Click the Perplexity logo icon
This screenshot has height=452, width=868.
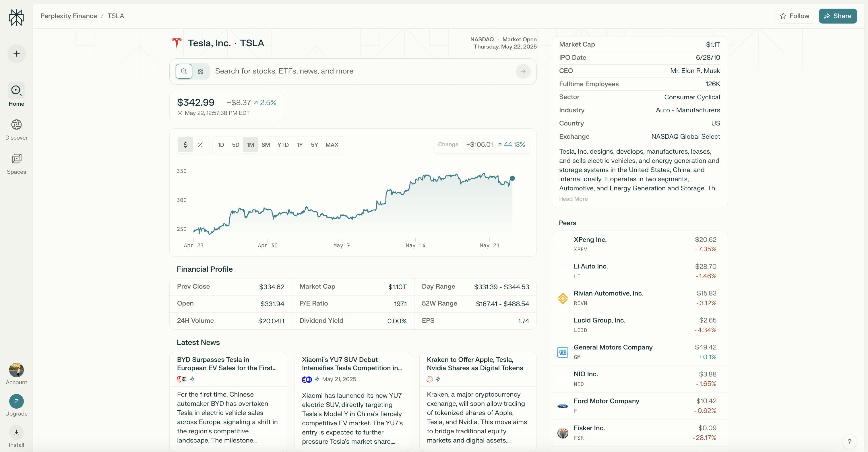(16, 17)
